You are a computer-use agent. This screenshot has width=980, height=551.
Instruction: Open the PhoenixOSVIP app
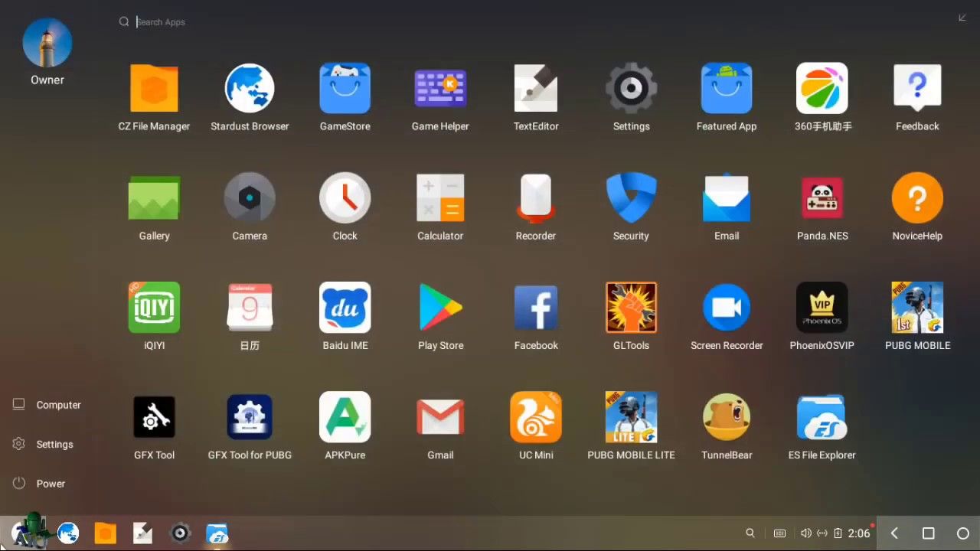pos(822,308)
